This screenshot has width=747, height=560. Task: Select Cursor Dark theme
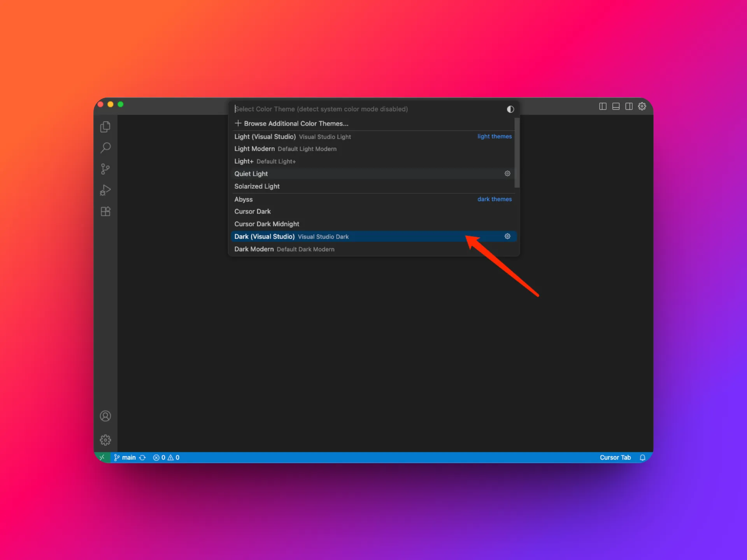point(373,212)
